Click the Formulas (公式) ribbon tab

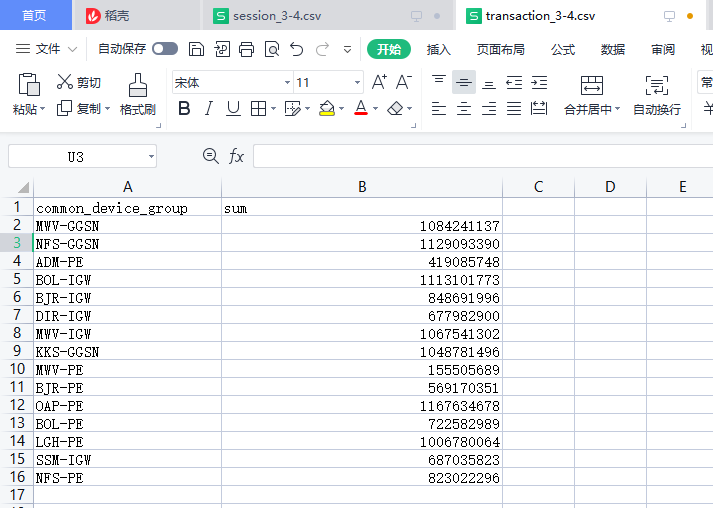click(x=563, y=49)
